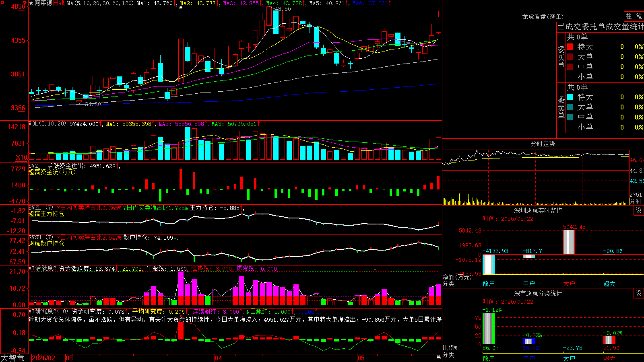This screenshot has height=362, width=644.
Task: Click the MA1: 43.760 value
Action: point(155,3)
